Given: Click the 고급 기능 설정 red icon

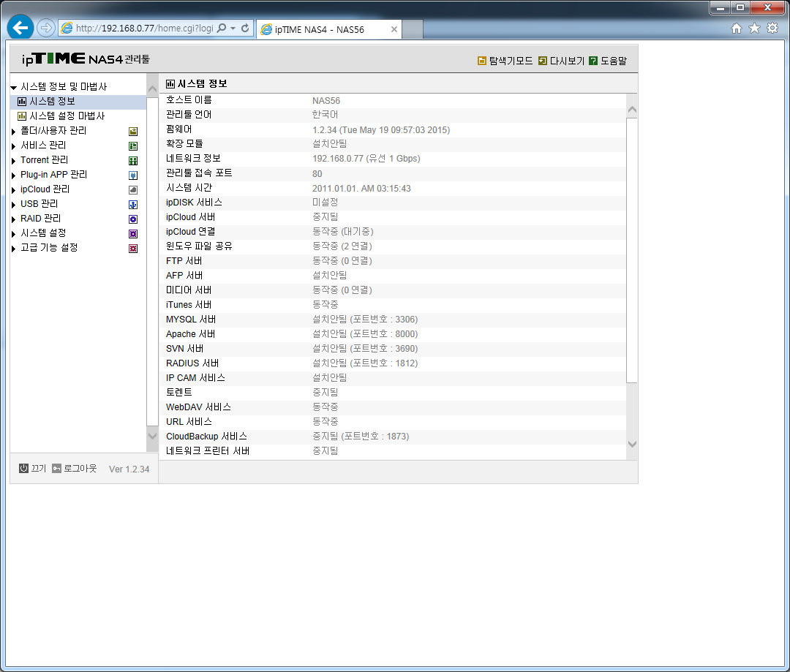Looking at the screenshot, I should pos(133,249).
